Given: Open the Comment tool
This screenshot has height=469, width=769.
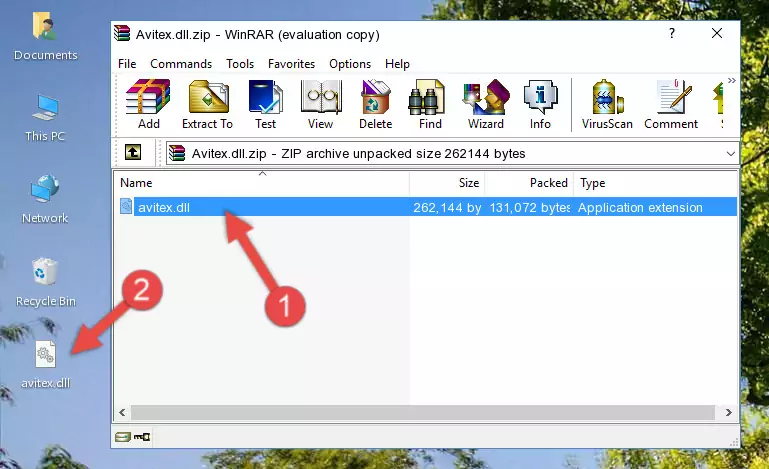Looking at the screenshot, I should coord(671,104).
